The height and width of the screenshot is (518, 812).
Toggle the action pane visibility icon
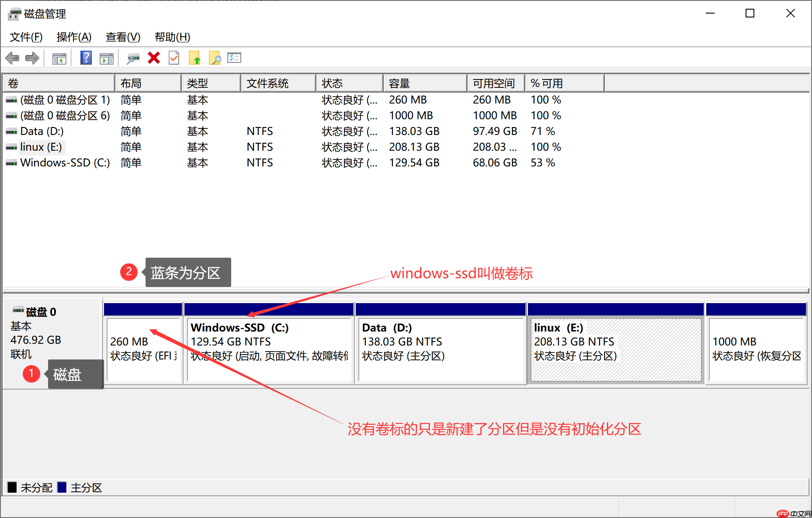pyautogui.click(x=106, y=58)
